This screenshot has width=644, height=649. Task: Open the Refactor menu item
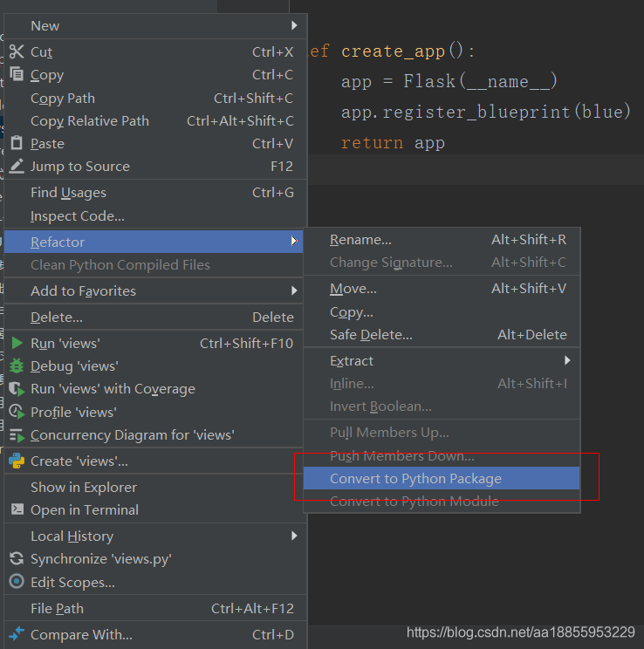tap(154, 242)
